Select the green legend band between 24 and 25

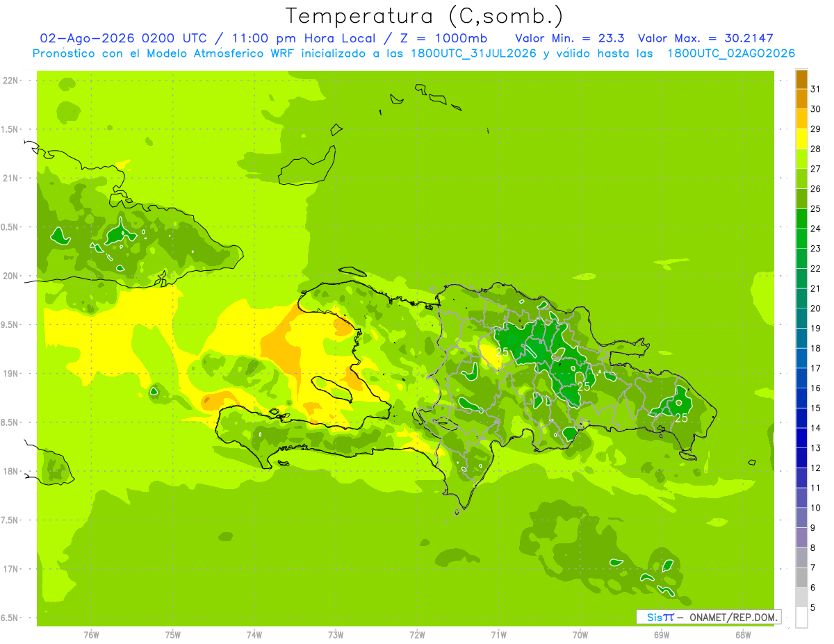(801, 219)
